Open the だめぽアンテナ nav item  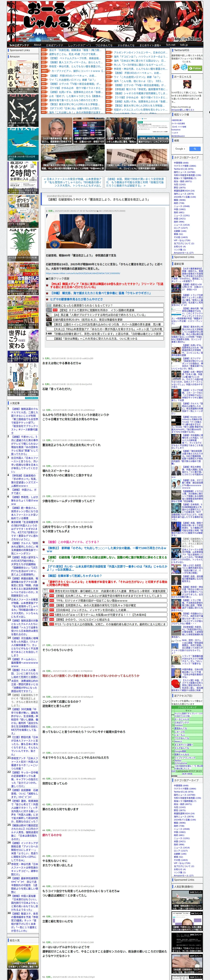54,45
